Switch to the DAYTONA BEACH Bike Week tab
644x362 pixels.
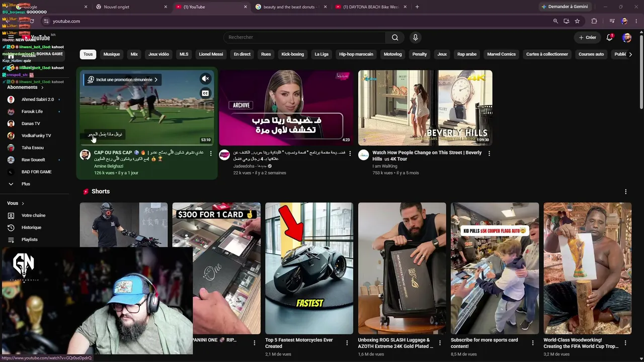[371, 7]
